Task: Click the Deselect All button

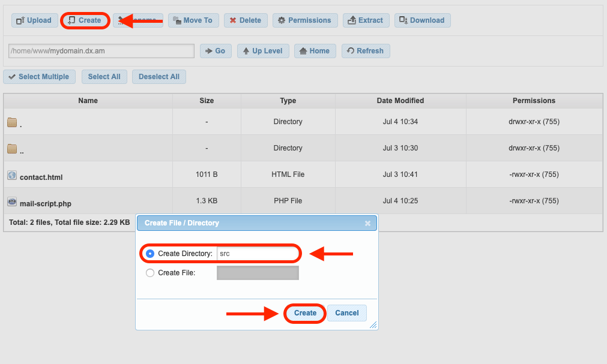Action: point(159,77)
